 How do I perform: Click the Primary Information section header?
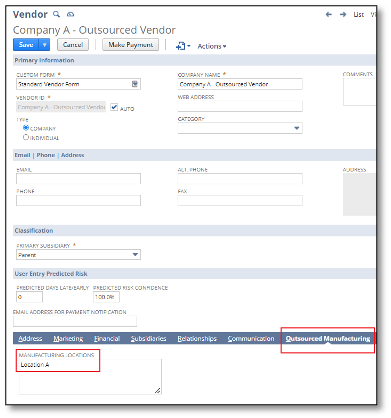pos(194,60)
